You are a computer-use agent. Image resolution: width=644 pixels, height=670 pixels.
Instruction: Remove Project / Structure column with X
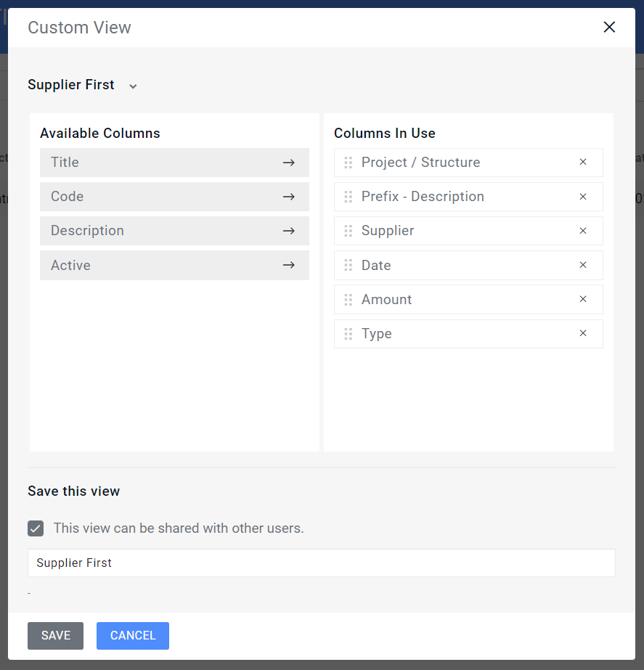(x=583, y=163)
